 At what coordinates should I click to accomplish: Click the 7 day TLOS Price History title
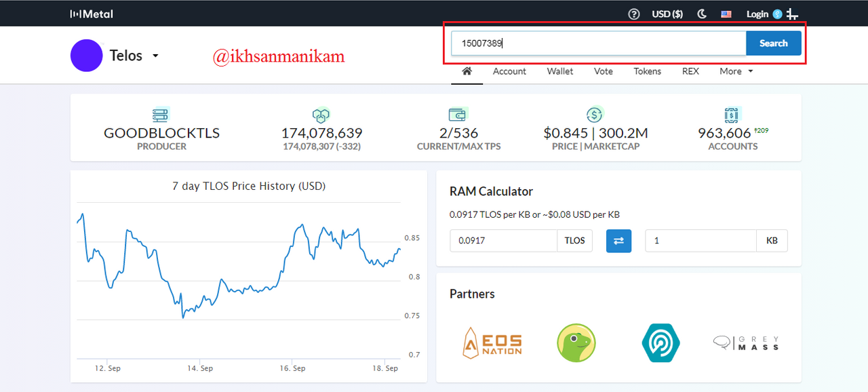coord(249,186)
